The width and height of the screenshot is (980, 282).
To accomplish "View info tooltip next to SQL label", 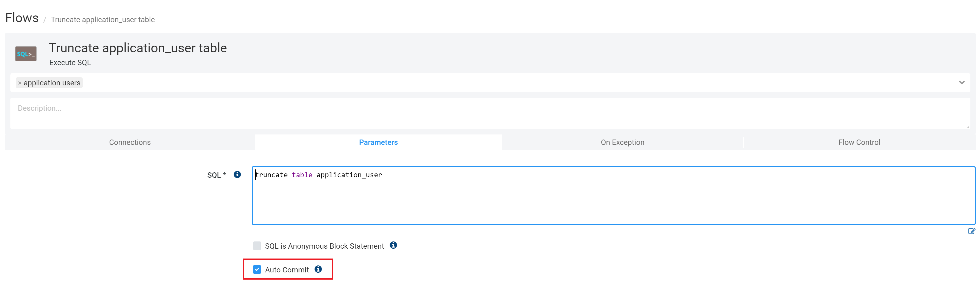I will click(237, 174).
